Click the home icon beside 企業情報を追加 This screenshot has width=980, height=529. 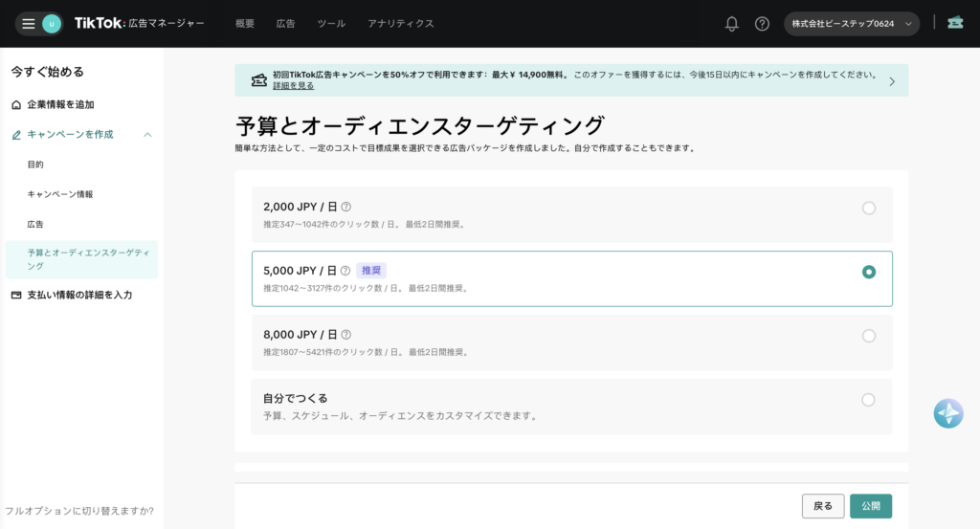tap(16, 104)
